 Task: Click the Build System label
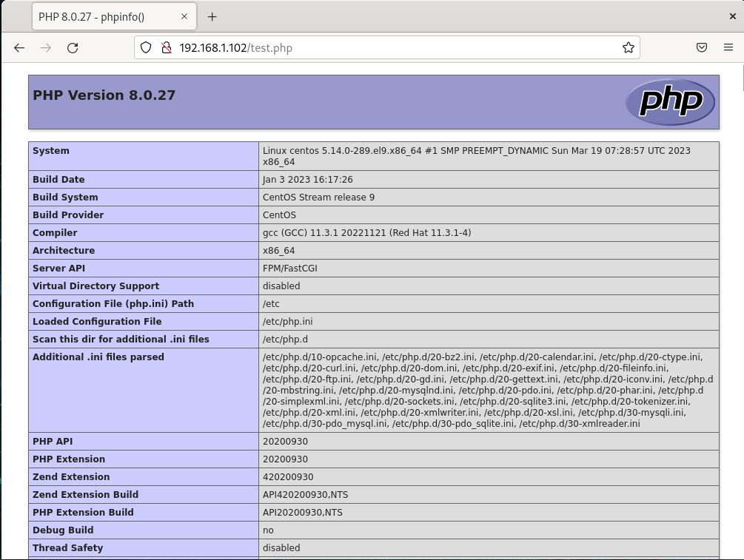coord(65,198)
